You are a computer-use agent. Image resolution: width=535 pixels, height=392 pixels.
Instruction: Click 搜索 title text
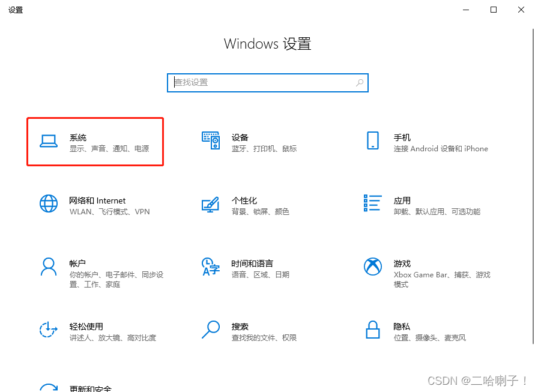(240, 327)
